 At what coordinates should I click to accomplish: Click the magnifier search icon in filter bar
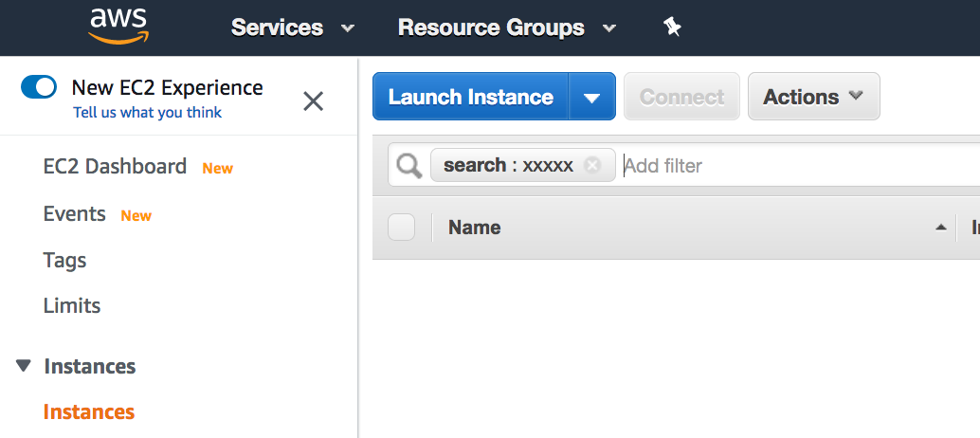click(409, 166)
